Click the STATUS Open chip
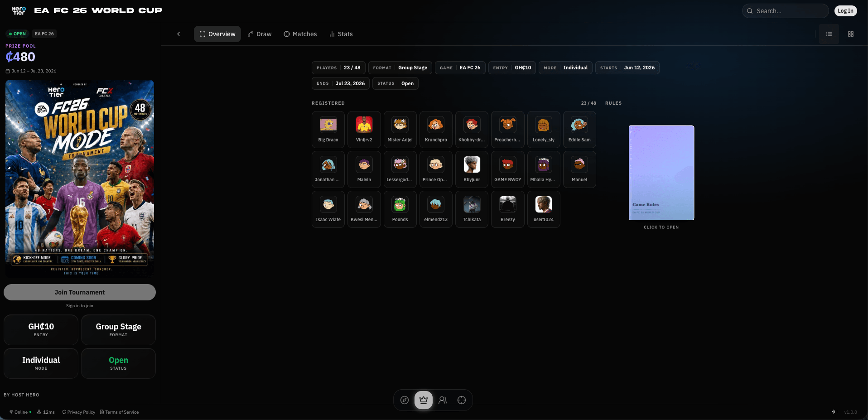The height and width of the screenshot is (420, 868). pyautogui.click(x=395, y=83)
